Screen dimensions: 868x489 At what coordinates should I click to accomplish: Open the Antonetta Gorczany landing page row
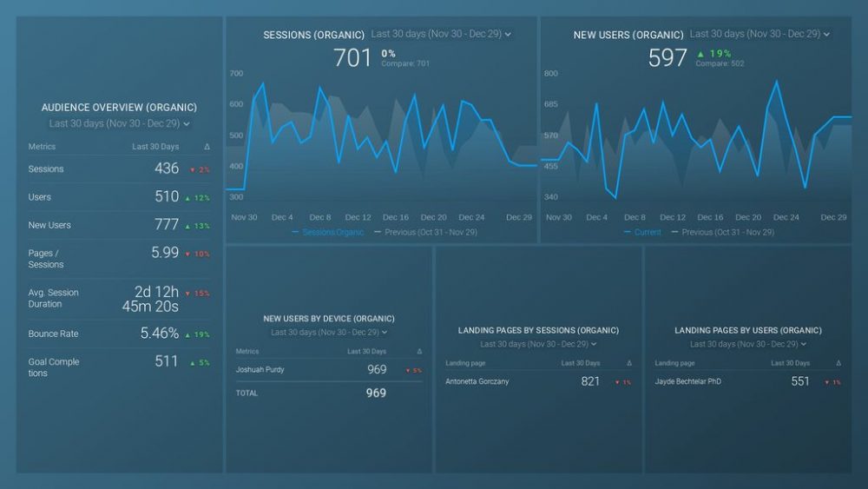pyautogui.click(x=479, y=382)
